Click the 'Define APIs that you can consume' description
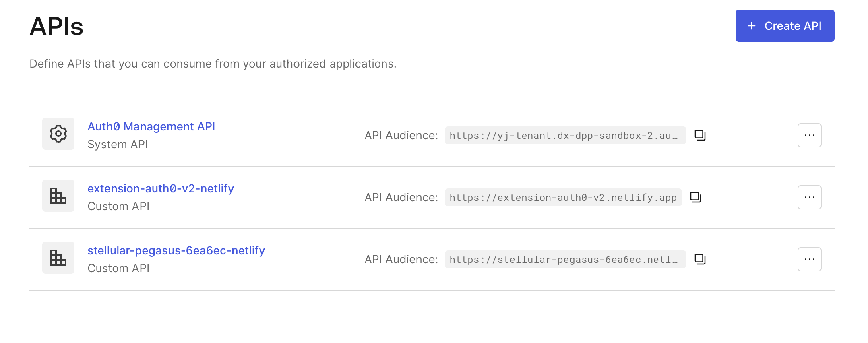Screen dimensions: 868x343 pyautogui.click(x=213, y=64)
